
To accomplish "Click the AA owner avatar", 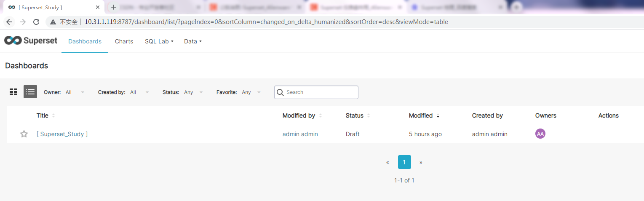I will click(x=540, y=134).
